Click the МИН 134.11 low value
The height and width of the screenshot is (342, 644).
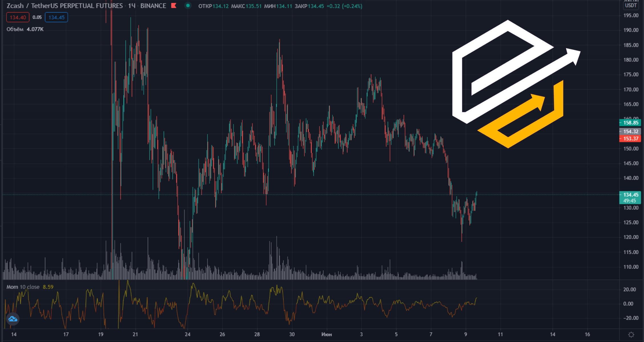pos(278,6)
